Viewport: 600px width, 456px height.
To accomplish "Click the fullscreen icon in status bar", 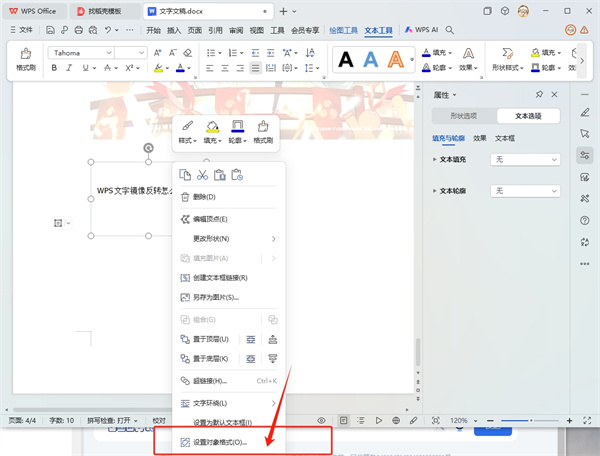I will [x=587, y=420].
